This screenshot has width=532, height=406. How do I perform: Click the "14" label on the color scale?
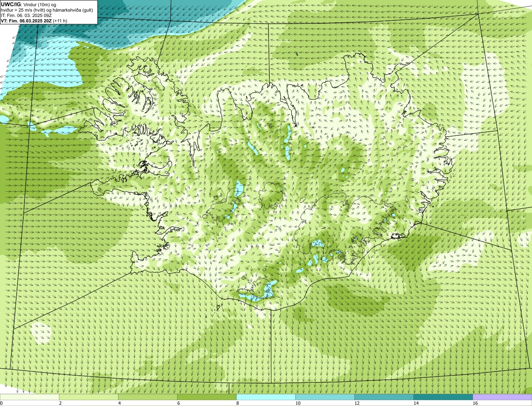point(416,403)
